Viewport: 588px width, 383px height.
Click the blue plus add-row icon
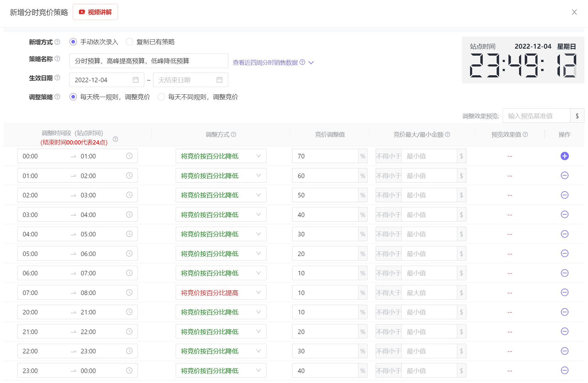564,156
